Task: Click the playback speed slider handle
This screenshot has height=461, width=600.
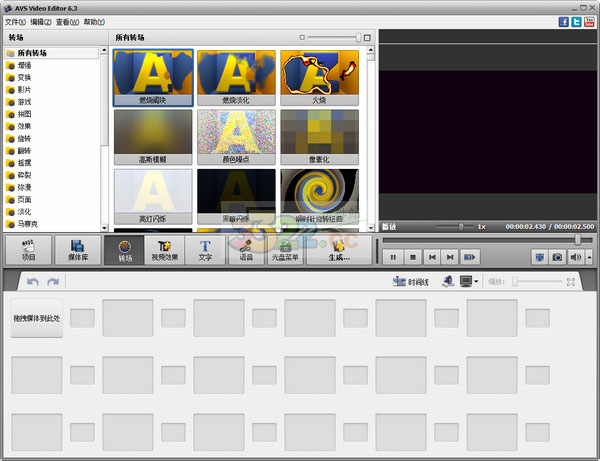Action: click(x=461, y=226)
